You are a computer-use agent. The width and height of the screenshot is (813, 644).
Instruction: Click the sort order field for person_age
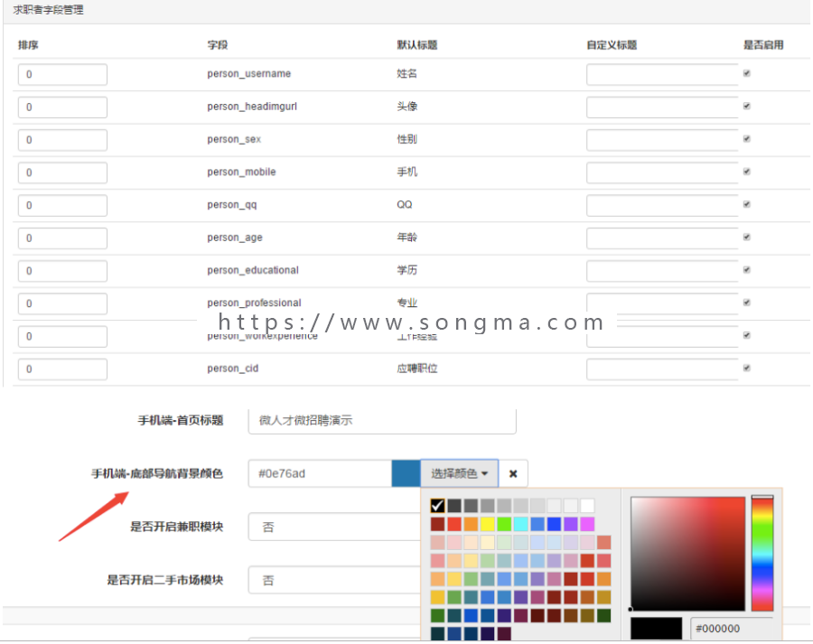click(x=62, y=238)
